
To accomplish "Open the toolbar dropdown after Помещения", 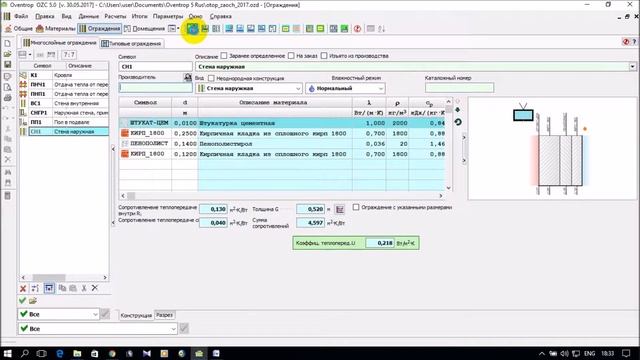I will click(174, 29).
